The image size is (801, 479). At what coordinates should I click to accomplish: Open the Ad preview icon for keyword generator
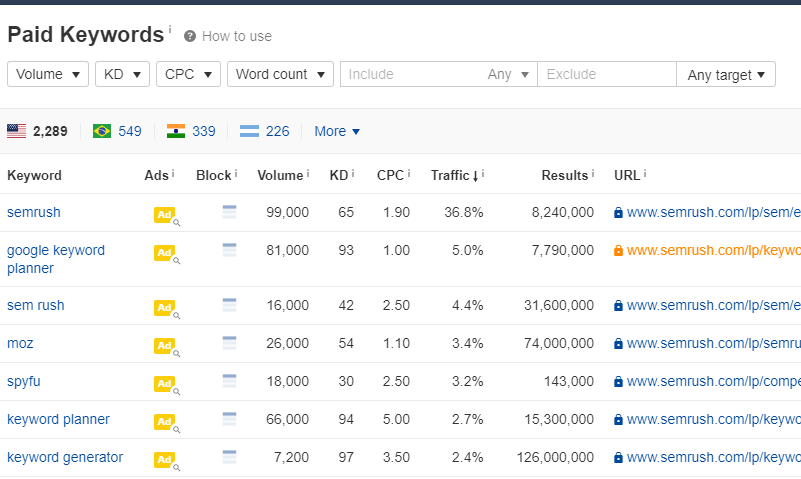click(x=167, y=460)
